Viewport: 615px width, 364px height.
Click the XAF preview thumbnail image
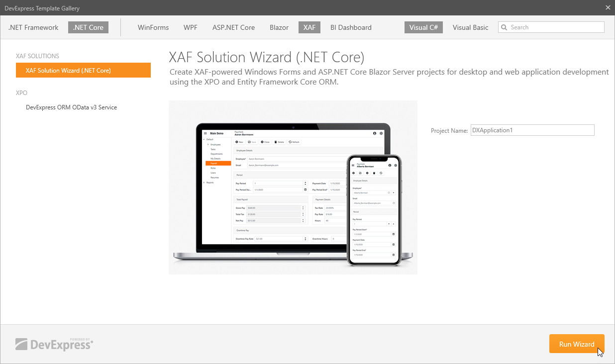(293, 187)
